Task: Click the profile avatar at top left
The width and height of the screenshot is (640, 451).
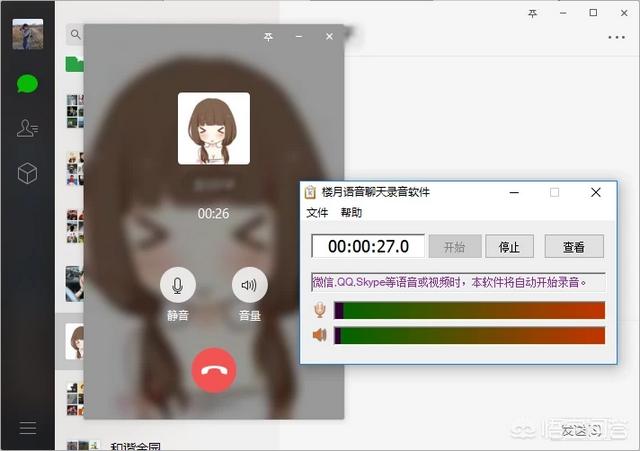Action: click(27, 34)
